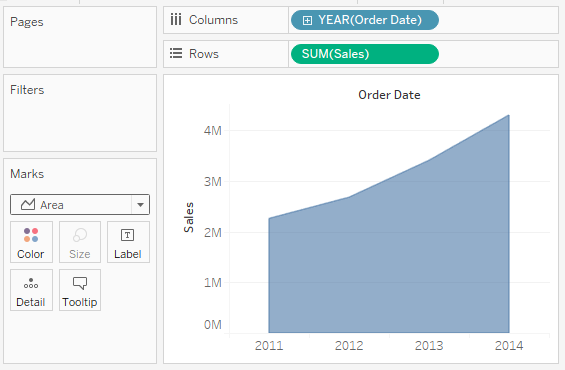Click the Rows shelf icon
Viewport: 565px width, 370px height.
[x=176, y=53]
